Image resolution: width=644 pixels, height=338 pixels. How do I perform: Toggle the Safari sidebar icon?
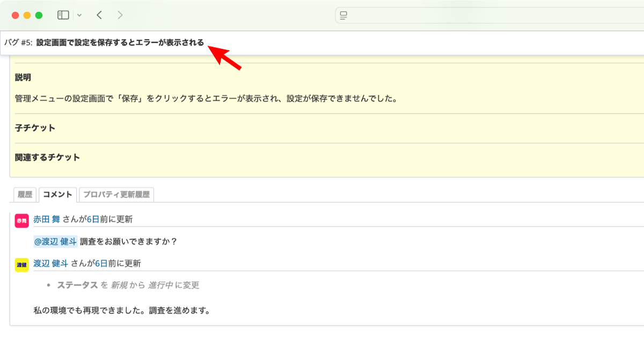click(63, 15)
